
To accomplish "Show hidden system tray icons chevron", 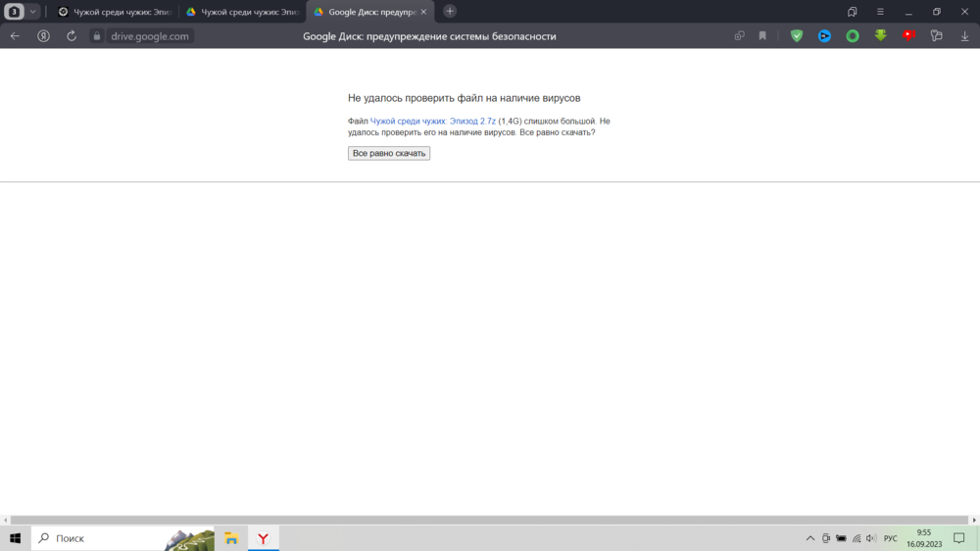I will pyautogui.click(x=809, y=538).
